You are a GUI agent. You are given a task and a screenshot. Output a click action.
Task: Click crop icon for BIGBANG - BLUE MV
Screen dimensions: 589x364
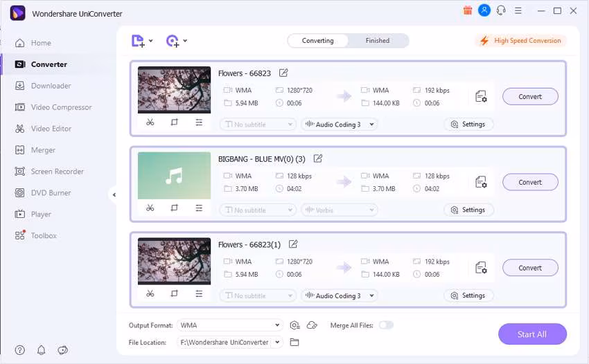pos(175,208)
